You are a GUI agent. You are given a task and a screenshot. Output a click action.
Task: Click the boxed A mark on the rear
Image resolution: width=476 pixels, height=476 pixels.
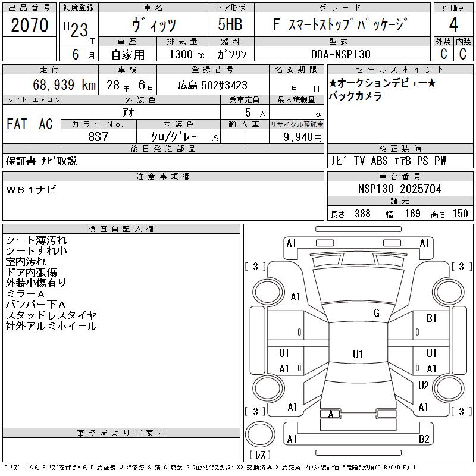[331, 414]
